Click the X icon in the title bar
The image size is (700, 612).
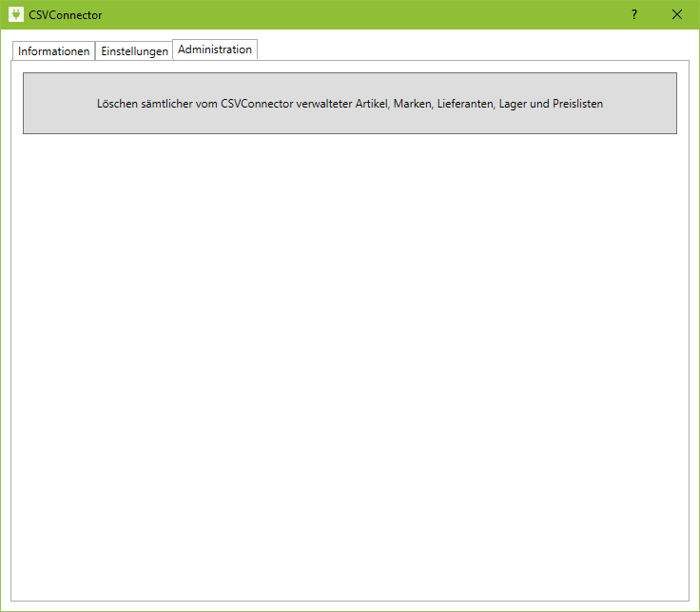coord(677,15)
